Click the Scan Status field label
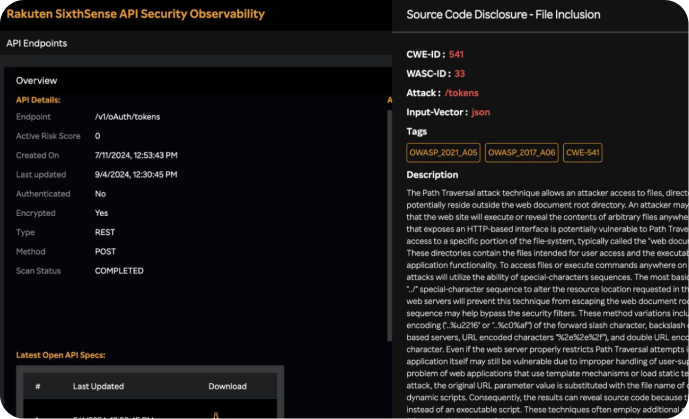This screenshot has width=689, height=419. [38, 271]
